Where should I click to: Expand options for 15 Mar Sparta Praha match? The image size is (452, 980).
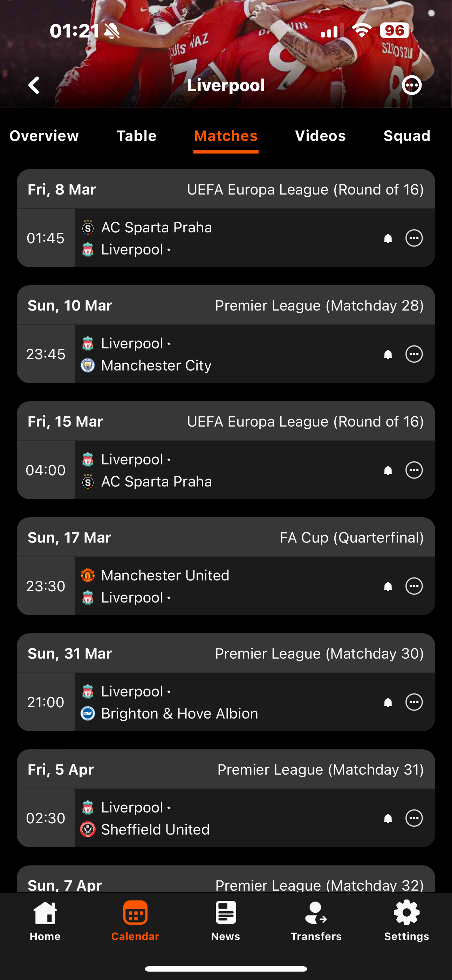click(414, 470)
